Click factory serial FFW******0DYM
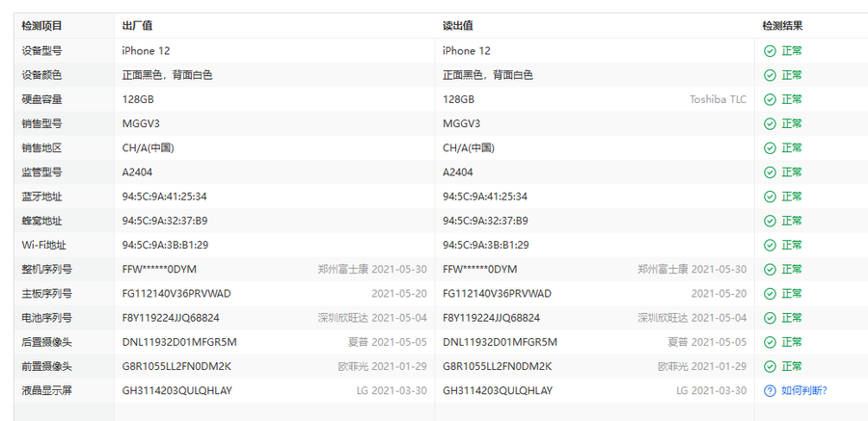 [x=159, y=270]
